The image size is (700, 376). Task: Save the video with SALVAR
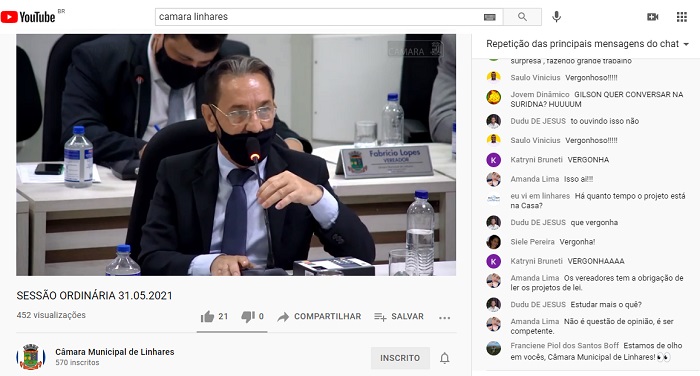coord(399,317)
